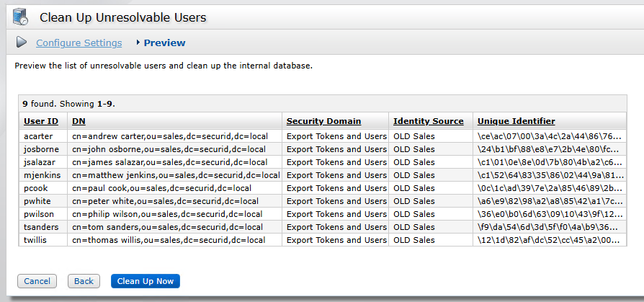Sort table by DN column header
Image resolution: width=644 pixels, height=302 pixels.
(x=79, y=121)
